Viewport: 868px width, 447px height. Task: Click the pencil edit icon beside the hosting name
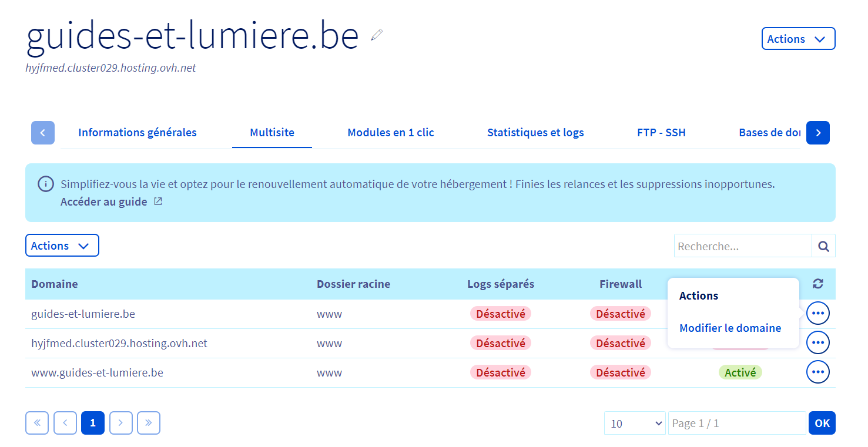(x=377, y=35)
